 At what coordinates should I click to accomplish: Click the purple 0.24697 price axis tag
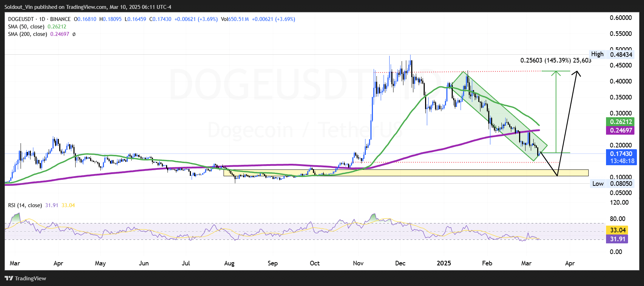click(621, 130)
